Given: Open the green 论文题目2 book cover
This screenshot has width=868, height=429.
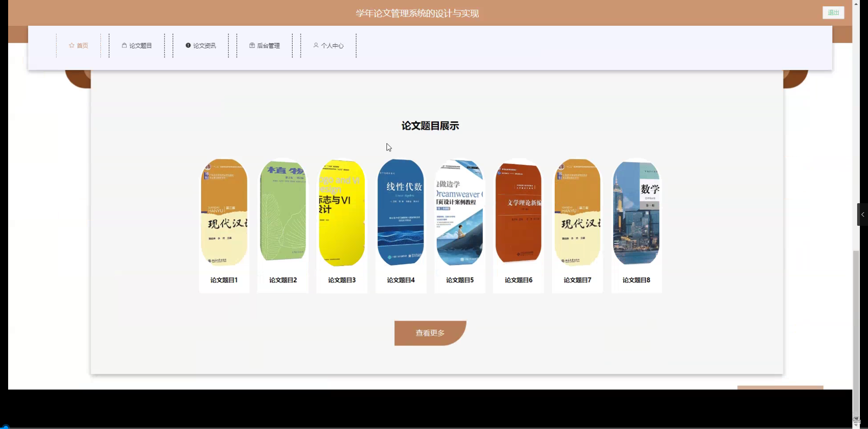Looking at the screenshot, I should 283,211.
